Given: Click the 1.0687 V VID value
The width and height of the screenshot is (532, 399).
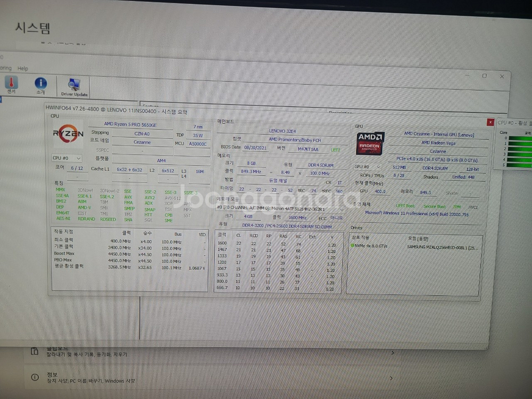Looking at the screenshot, I should click(x=196, y=268).
